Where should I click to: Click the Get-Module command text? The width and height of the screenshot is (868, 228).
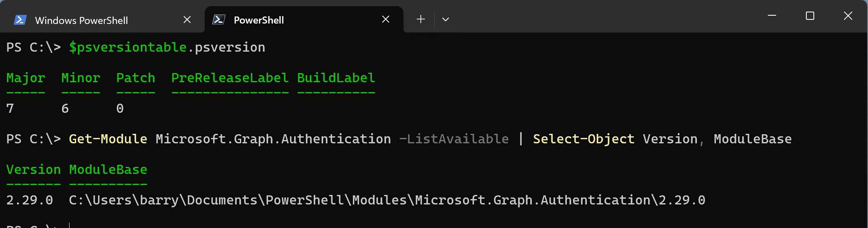point(108,139)
